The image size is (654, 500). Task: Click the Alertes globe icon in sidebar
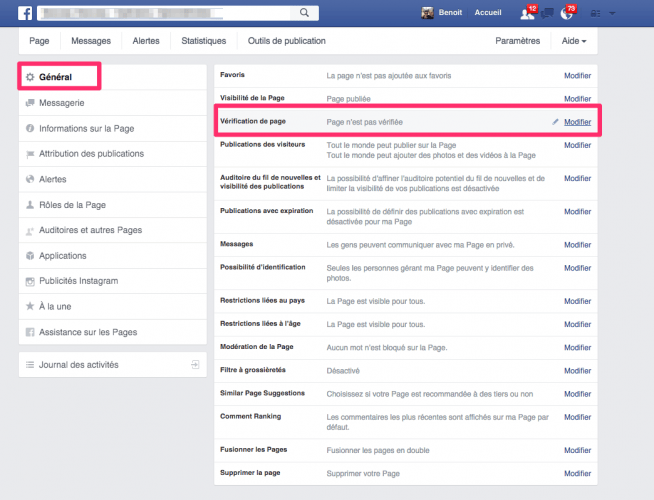coord(30,179)
